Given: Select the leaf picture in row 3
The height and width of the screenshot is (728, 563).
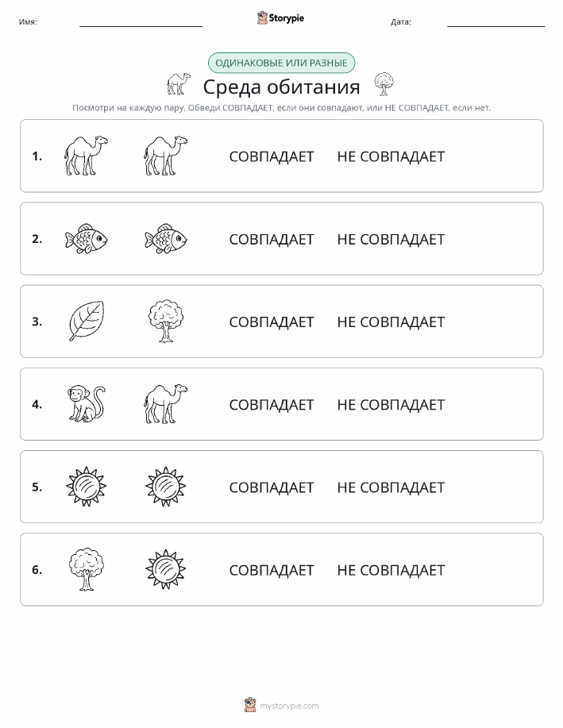Looking at the screenshot, I should (87, 321).
